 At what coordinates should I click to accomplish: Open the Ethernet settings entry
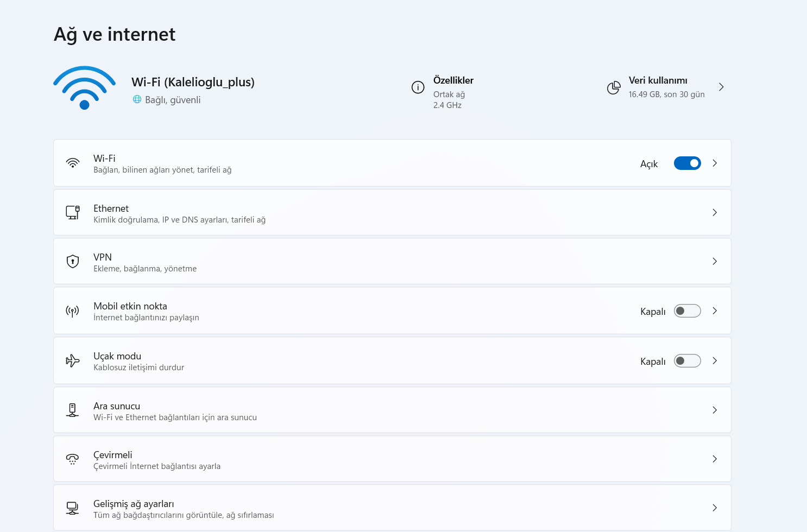point(392,212)
